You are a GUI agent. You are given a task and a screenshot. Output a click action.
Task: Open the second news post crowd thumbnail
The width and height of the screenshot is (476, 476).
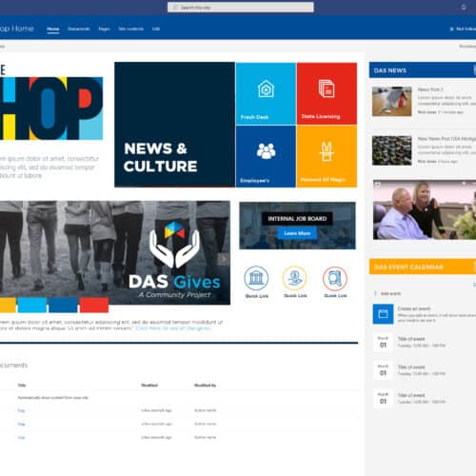392,150
